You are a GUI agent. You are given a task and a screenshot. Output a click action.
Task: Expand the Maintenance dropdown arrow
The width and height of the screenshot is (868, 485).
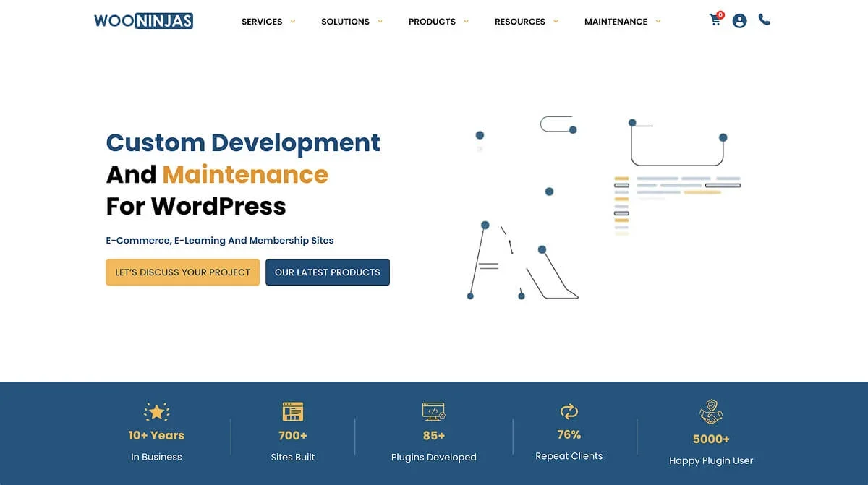[658, 21]
